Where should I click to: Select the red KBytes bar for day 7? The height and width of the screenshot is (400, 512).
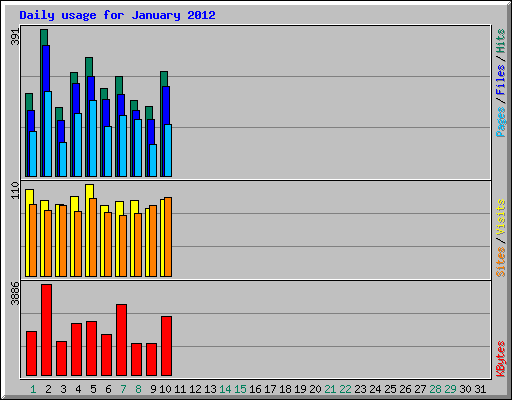[x=121, y=340]
